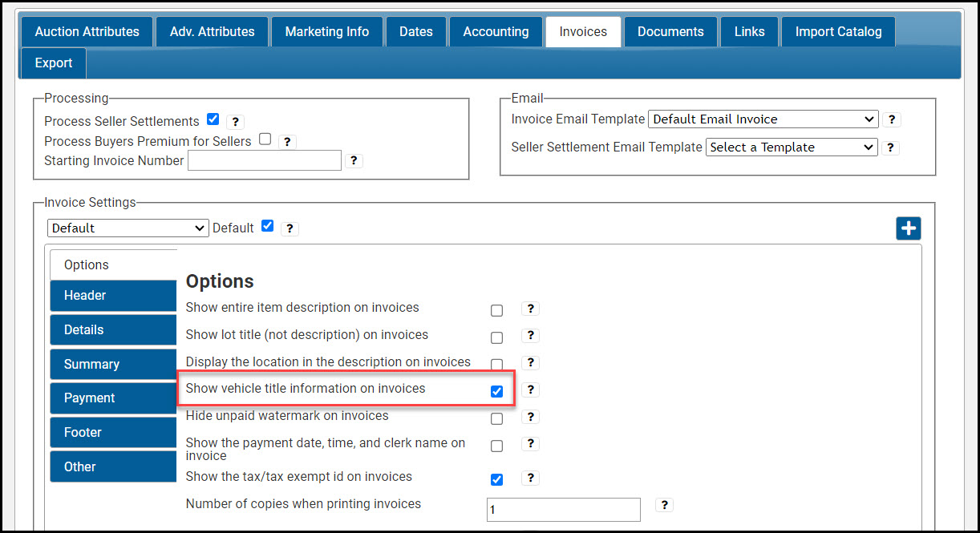
Task: Open the Marketing Info tab
Action: coord(327,32)
